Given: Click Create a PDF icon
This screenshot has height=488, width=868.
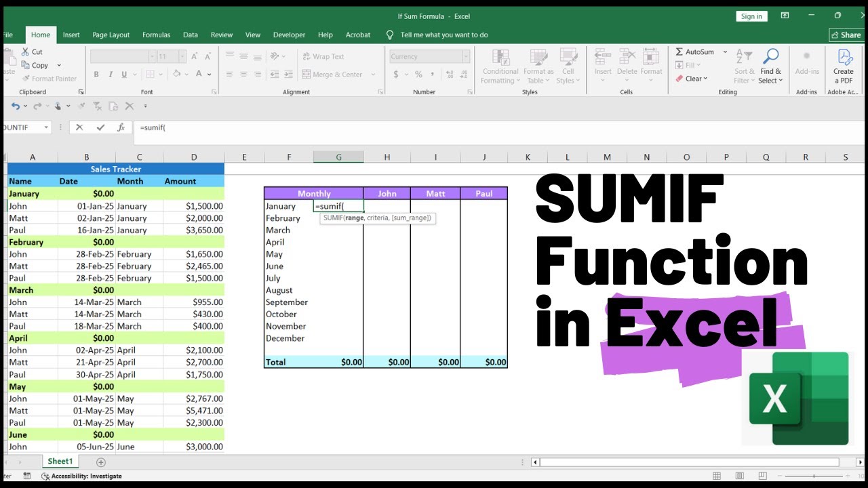Looking at the screenshot, I should (x=844, y=57).
